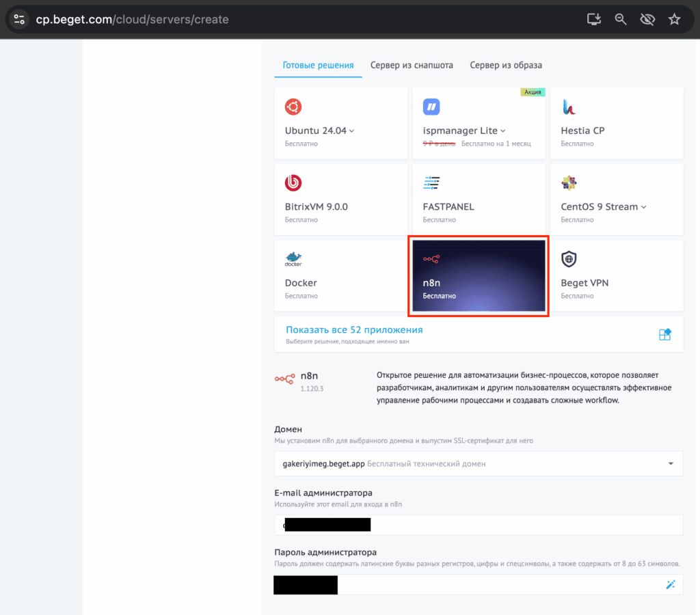Select the Ubuntu 24.04 logo icon

coord(293,107)
